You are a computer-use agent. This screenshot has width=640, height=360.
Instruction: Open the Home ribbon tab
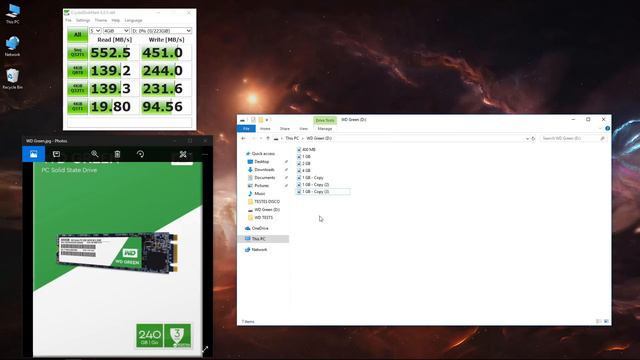pyautogui.click(x=265, y=129)
